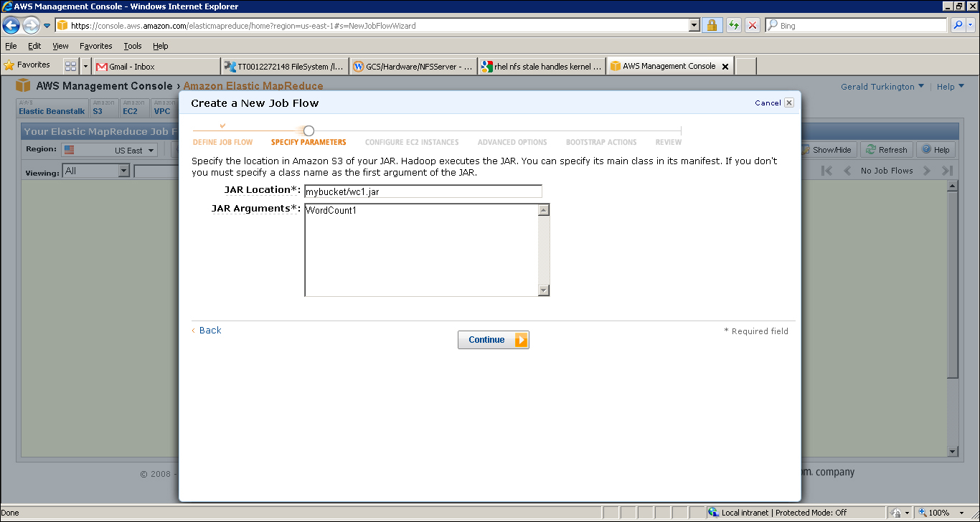Click the Advanced Options step label
This screenshot has width=980, height=522.
(512, 142)
